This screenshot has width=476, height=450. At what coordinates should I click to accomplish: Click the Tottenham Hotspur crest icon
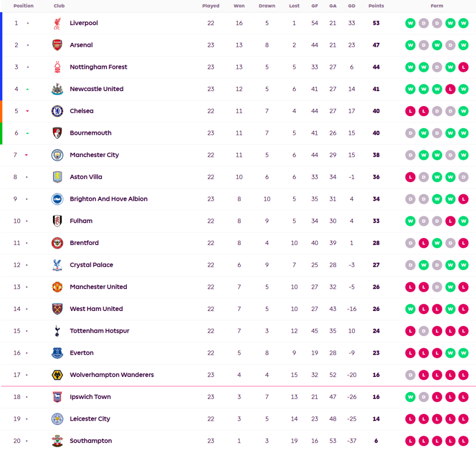57,331
